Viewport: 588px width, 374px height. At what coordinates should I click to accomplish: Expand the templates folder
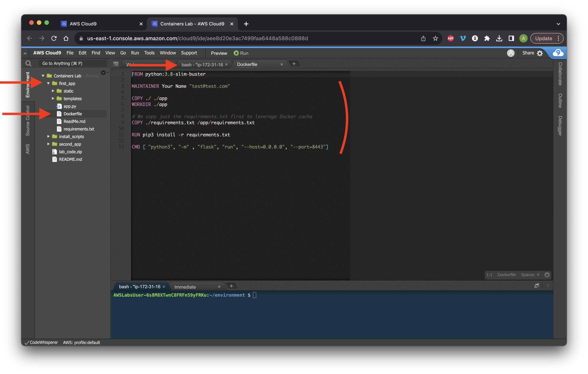(x=53, y=98)
